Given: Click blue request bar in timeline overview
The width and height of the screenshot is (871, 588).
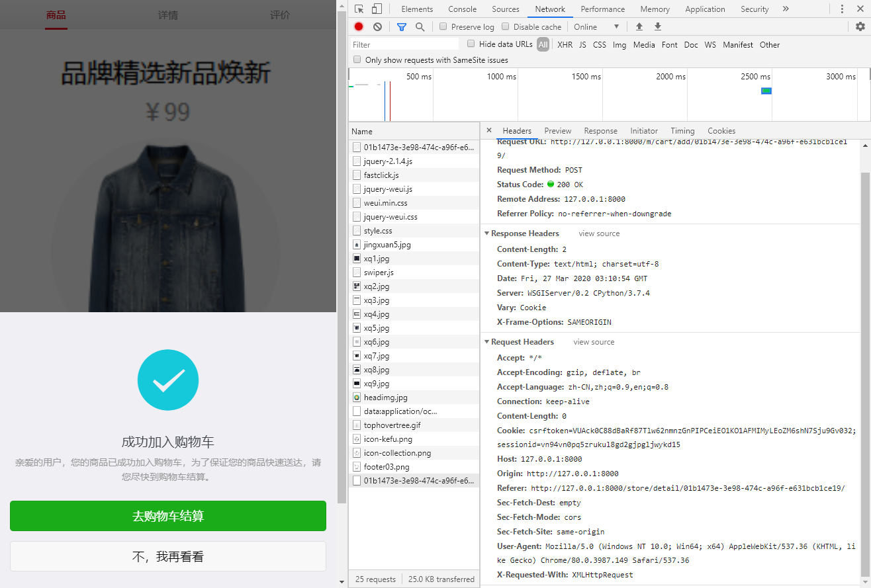Looking at the screenshot, I should [766, 91].
